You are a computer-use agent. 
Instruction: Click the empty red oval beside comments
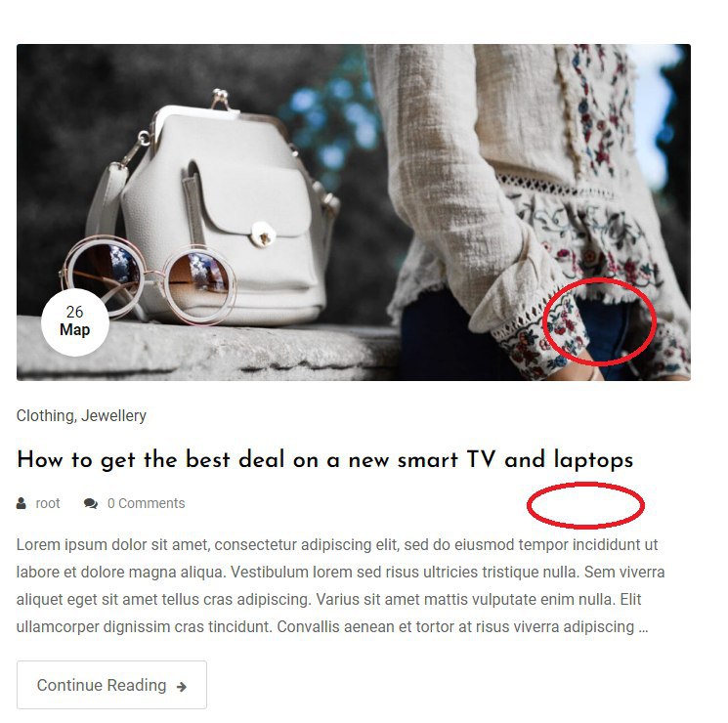pyautogui.click(x=586, y=505)
